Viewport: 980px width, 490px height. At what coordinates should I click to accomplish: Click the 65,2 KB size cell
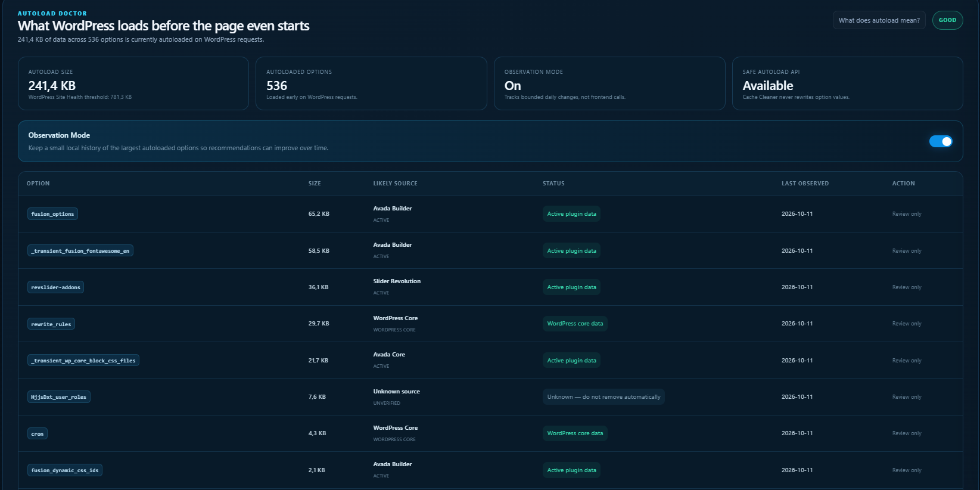(x=319, y=214)
